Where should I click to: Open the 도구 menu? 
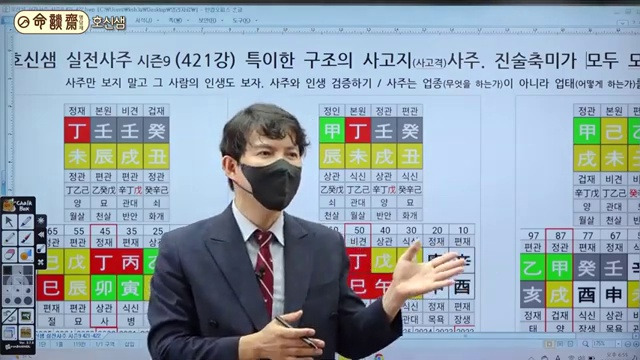(241, 20)
